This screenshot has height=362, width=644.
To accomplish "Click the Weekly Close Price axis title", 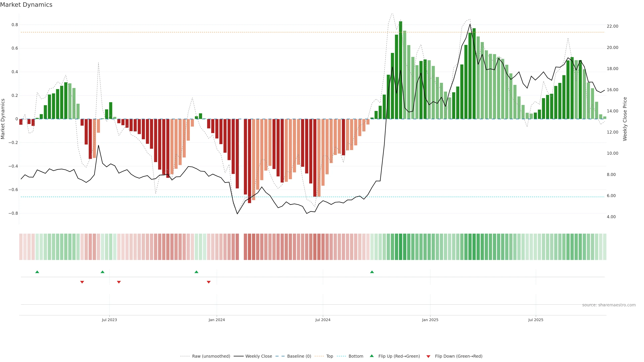I will [x=625, y=119].
